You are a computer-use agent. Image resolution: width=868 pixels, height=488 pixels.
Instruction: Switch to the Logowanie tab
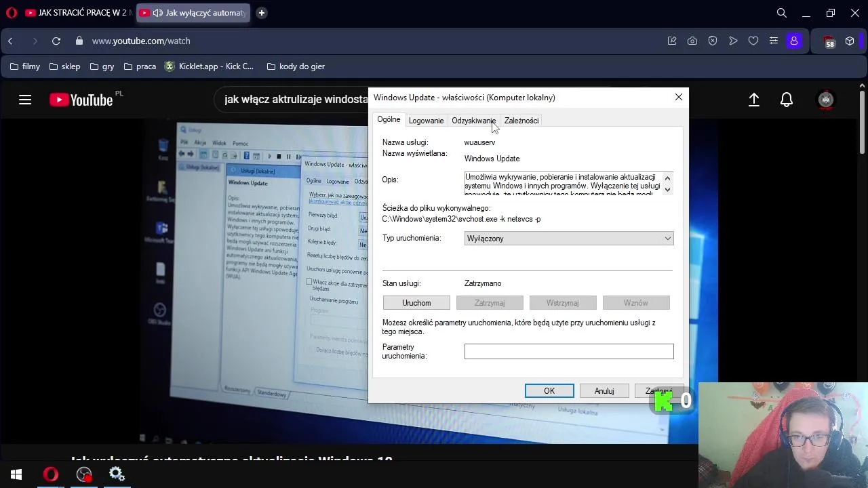pos(426,121)
